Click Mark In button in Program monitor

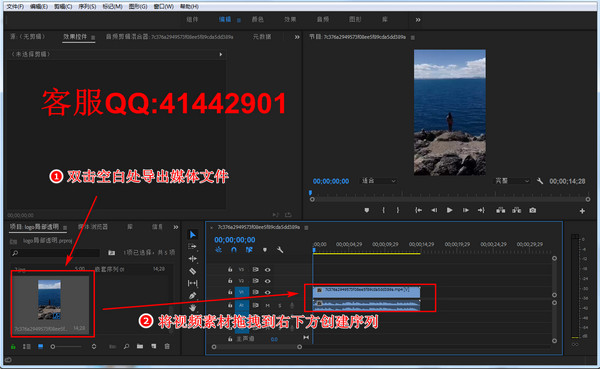(x=383, y=210)
